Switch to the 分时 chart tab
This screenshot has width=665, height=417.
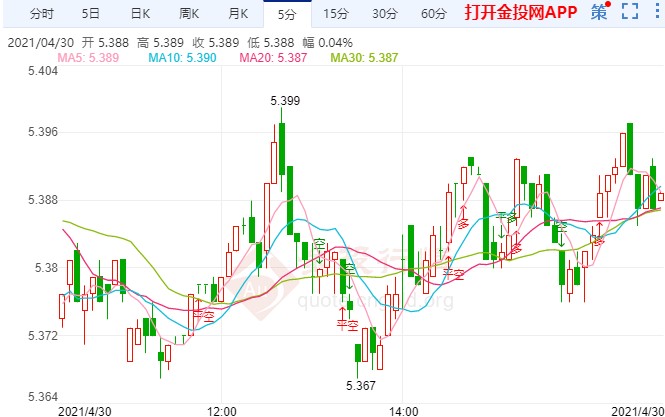click(x=42, y=14)
